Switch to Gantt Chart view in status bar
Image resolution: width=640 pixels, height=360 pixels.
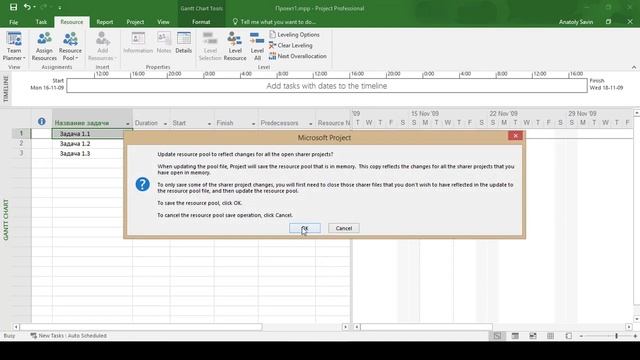point(497,336)
